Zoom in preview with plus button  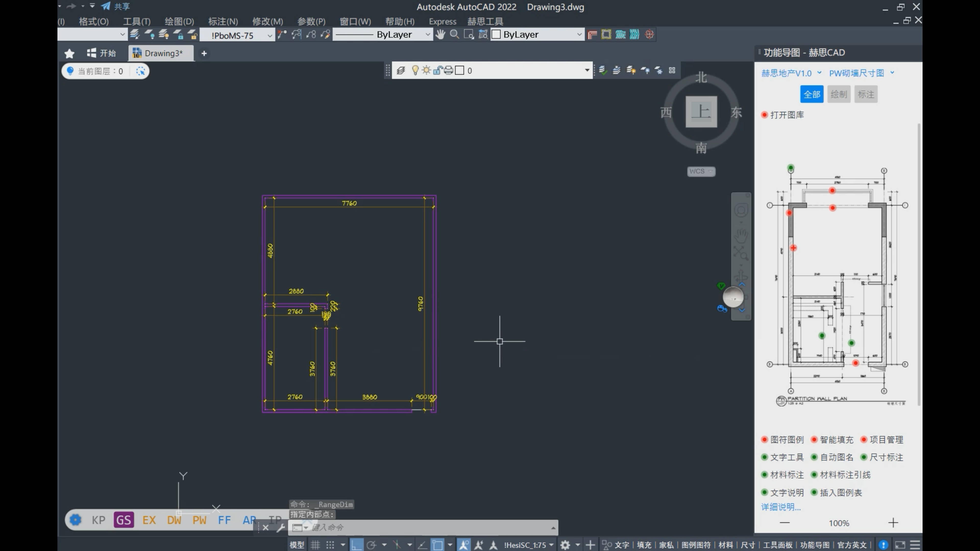(893, 523)
